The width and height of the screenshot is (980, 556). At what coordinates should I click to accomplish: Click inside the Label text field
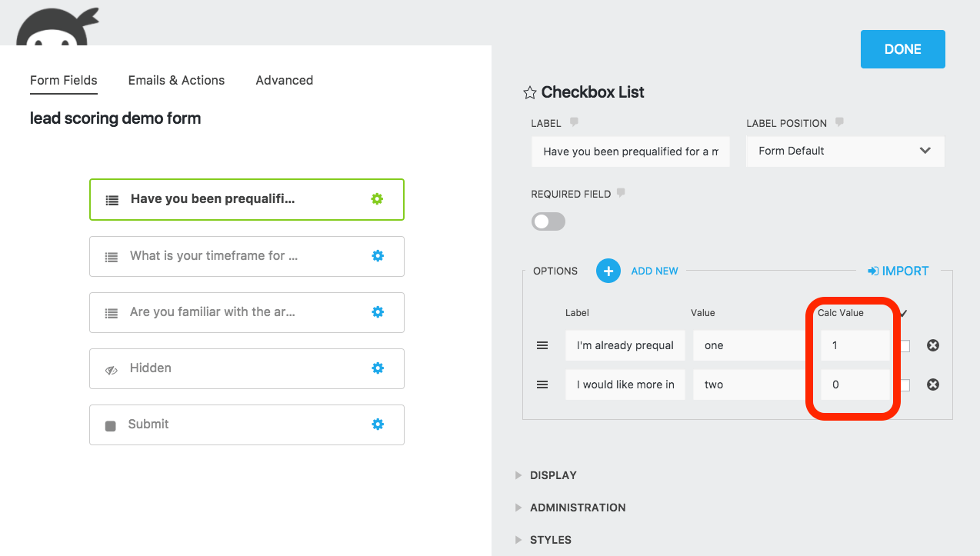point(629,151)
